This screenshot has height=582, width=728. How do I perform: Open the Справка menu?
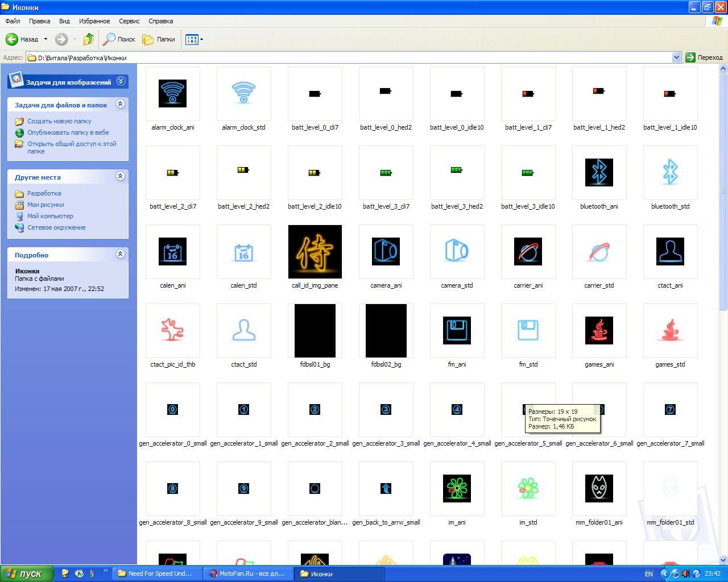[161, 21]
